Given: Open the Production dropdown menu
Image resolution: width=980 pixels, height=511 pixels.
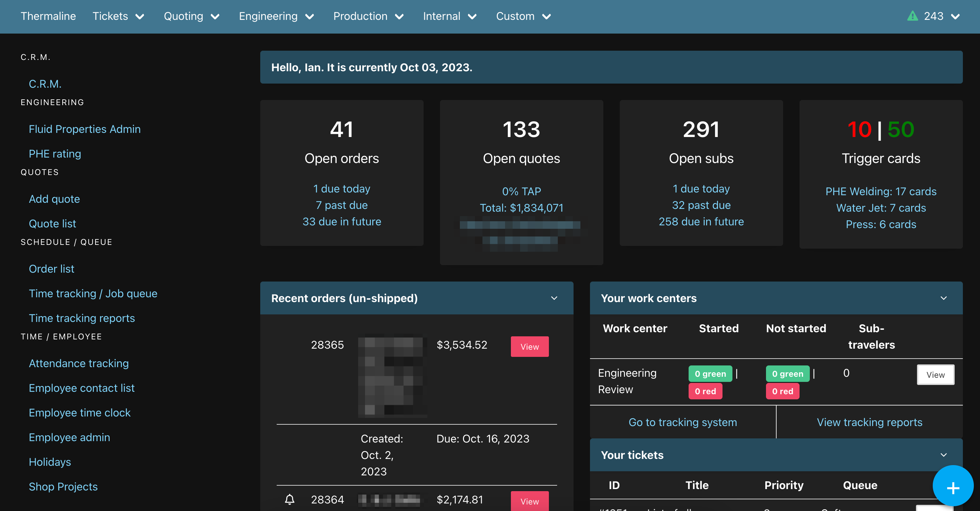Looking at the screenshot, I should point(368,16).
